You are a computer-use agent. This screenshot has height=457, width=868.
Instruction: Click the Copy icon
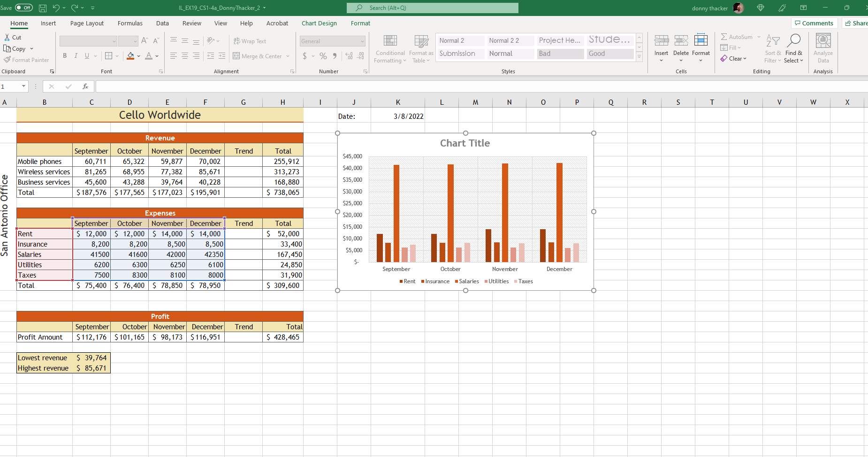click(x=7, y=48)
